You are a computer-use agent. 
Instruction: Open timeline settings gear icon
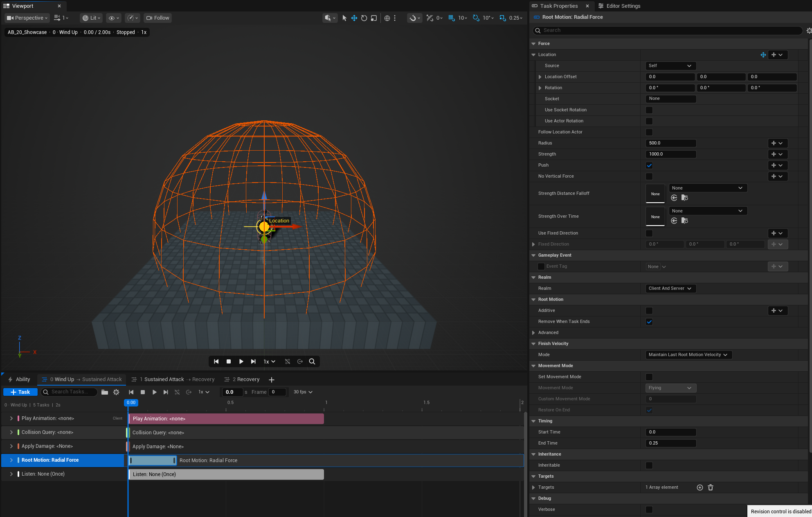pyautogui.click(x=116, y=392)
